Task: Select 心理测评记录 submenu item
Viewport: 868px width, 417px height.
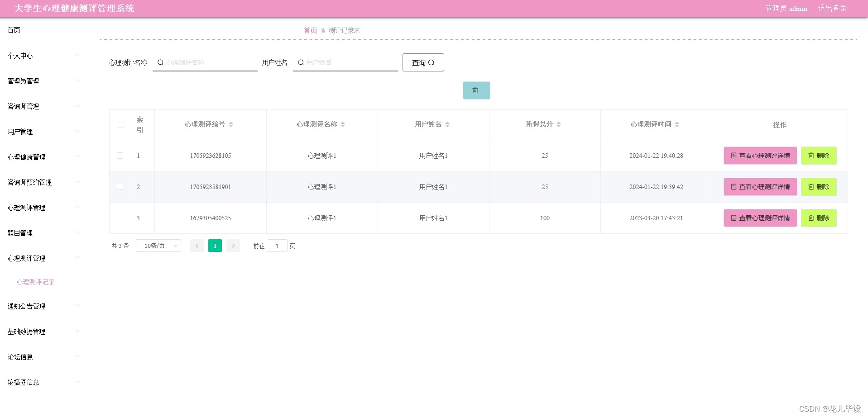Action: click(x=36, y=282)
